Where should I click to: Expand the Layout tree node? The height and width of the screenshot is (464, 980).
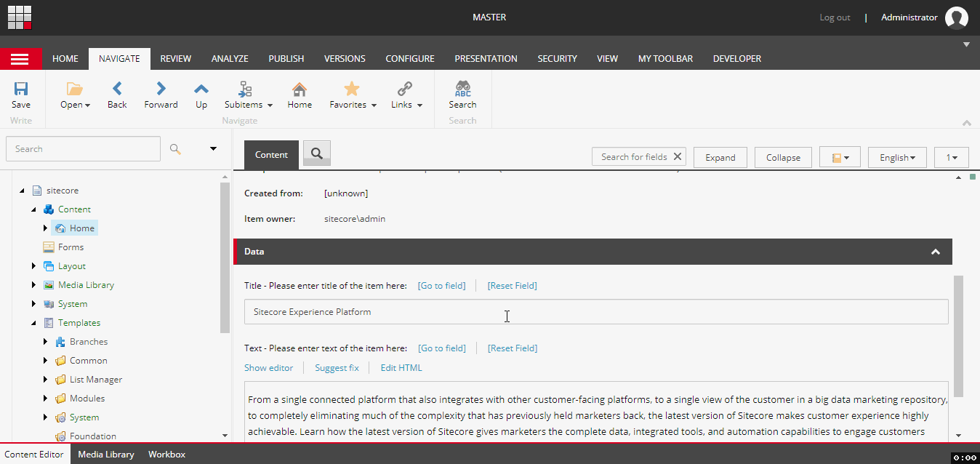coord(33,266)
